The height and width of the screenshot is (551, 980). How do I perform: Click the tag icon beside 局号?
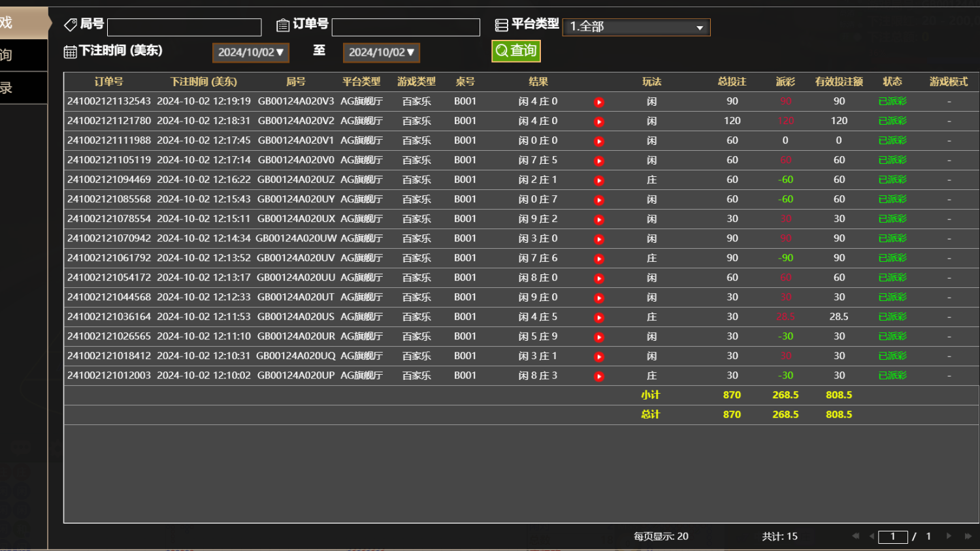point(71,24)
